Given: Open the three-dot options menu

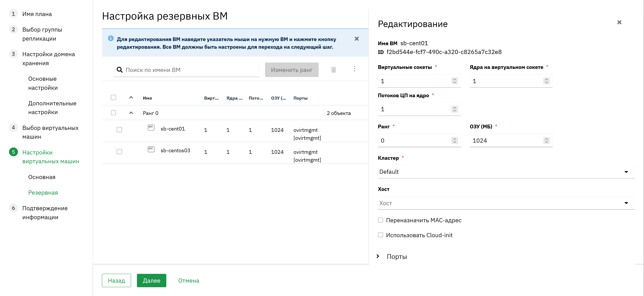Looking at the screenshot, I should tap(354, 69).
